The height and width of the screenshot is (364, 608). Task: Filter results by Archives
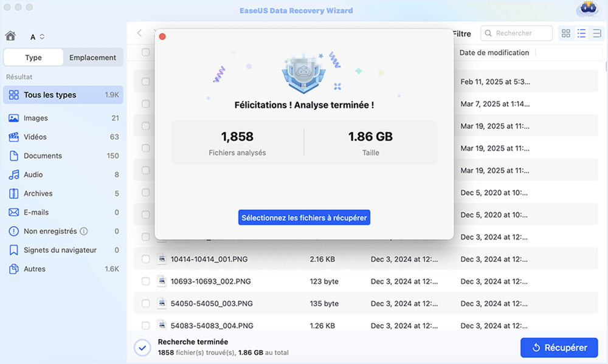point(63,193)
